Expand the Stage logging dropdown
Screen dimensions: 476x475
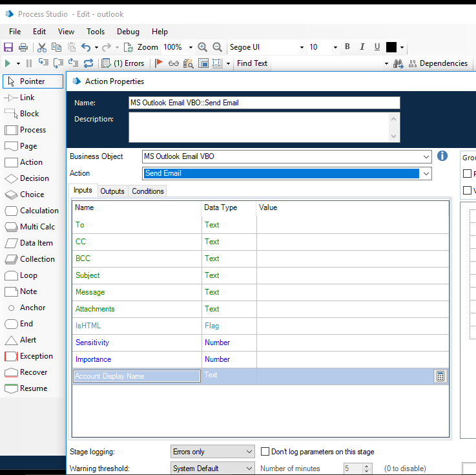(x=249, y=452)
